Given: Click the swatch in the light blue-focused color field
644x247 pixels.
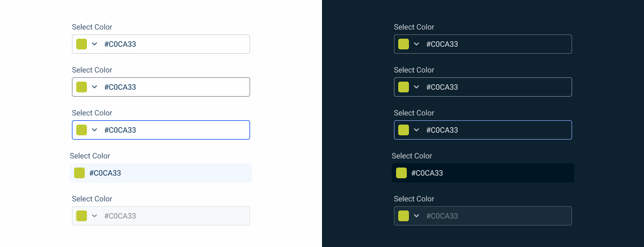Looking at the screenshot, I should click(x=82, y=130).
